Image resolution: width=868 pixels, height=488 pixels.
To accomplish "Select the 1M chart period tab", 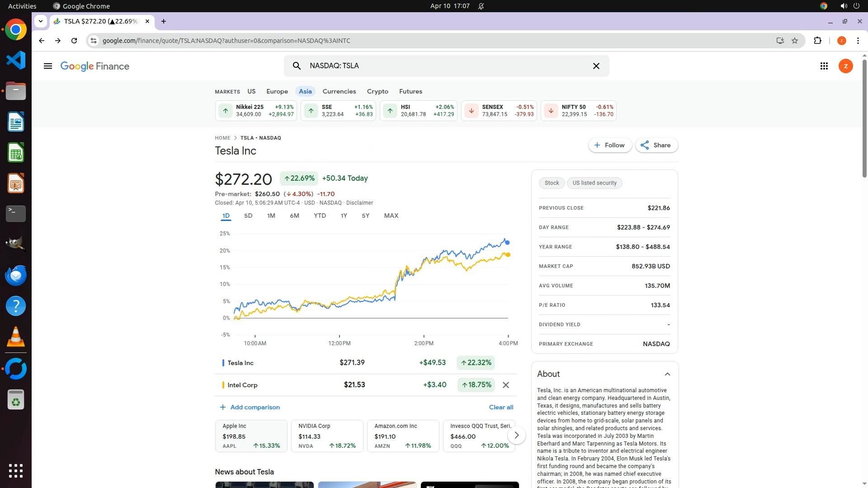I will point(271,216).
